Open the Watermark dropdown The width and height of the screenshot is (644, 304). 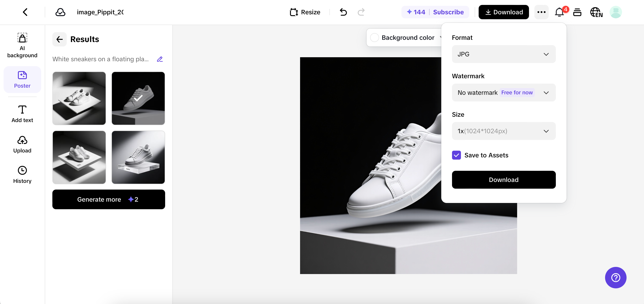click(x=503, y=92)
